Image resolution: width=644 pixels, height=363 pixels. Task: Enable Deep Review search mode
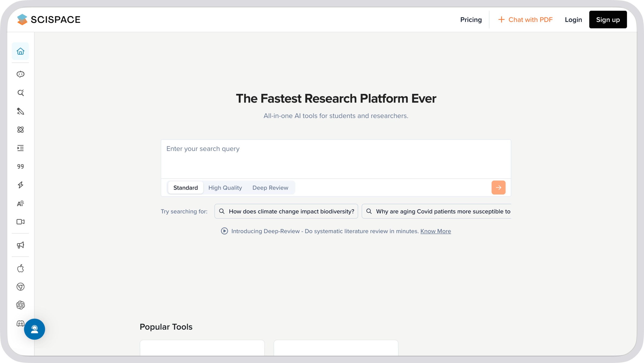click(270, 187)
